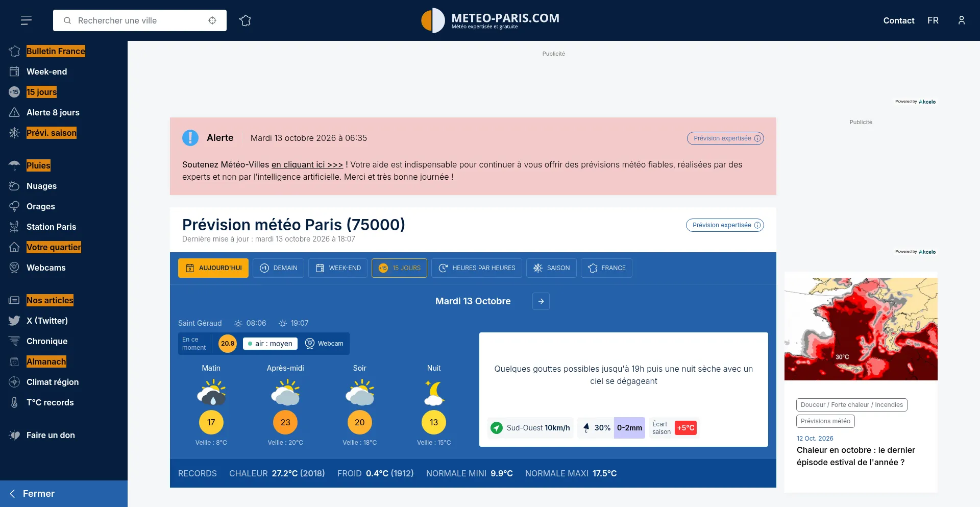980x507 pixels.
Task: Open Climat région in the sidebar
Action: tap(53, 382)
